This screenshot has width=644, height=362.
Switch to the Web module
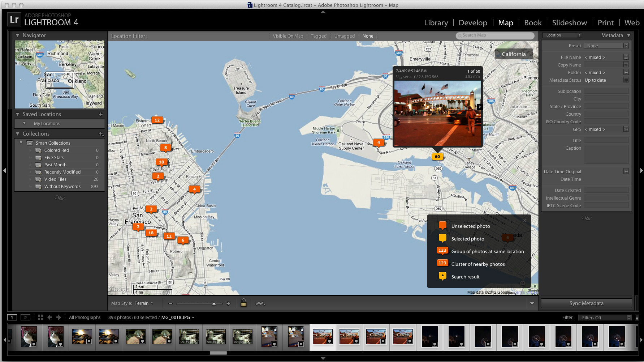point(632,22)
